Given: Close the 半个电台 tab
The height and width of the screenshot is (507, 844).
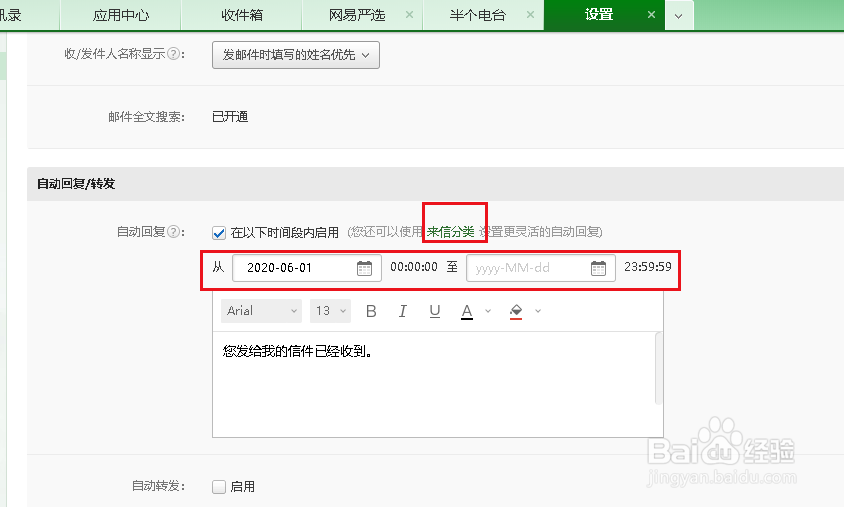Looking at the screenshot, I should pyautogui.click(x=531, y=15).
